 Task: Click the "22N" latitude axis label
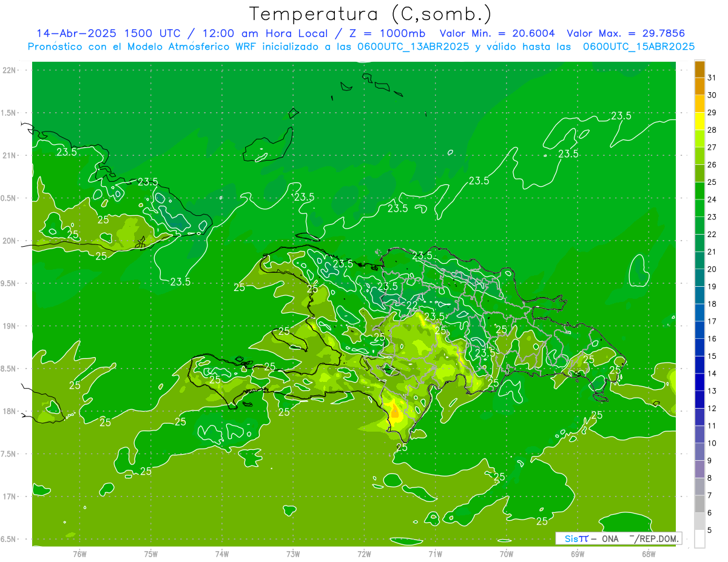9,70
